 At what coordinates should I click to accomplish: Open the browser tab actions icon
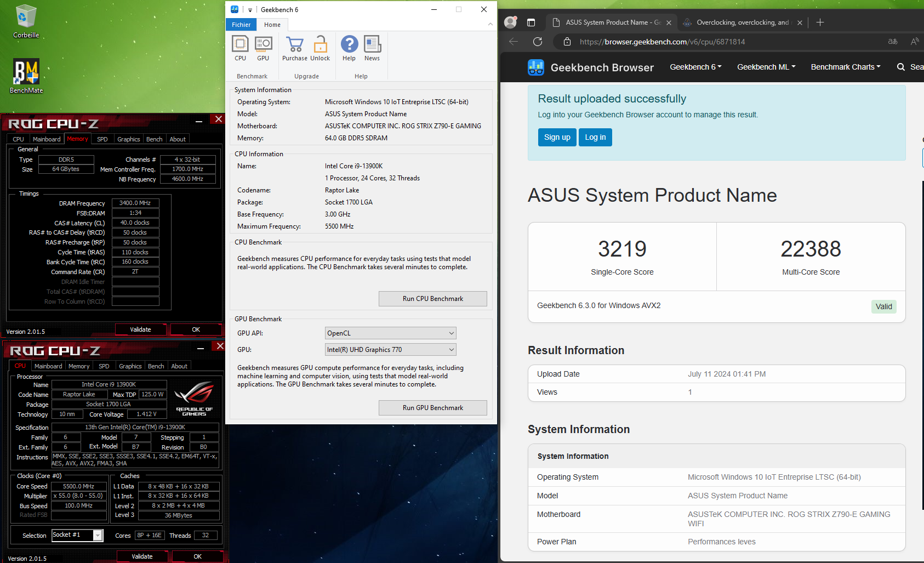click(x=531, y=22)
